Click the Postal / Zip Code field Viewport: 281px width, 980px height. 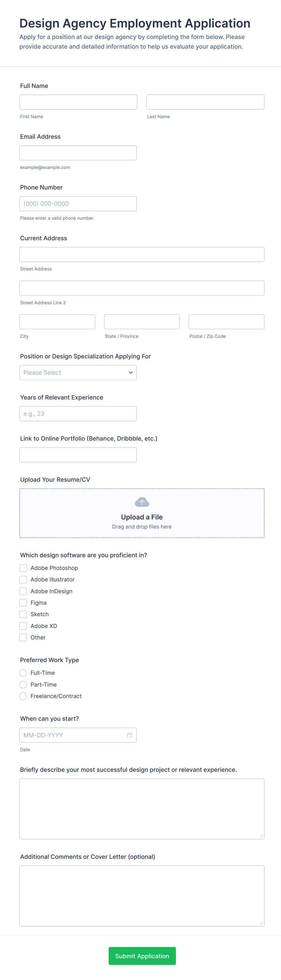tap(227, 322)
